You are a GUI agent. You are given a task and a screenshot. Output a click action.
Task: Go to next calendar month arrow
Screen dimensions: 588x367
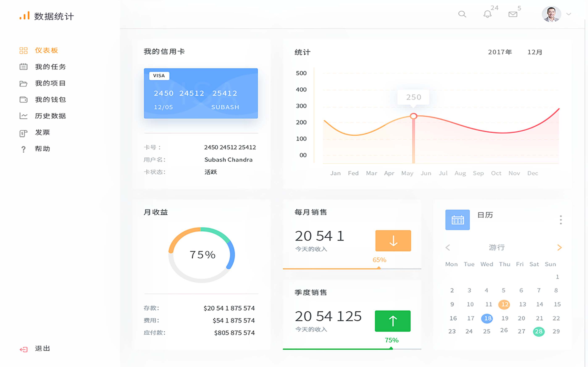pos(559,247)
